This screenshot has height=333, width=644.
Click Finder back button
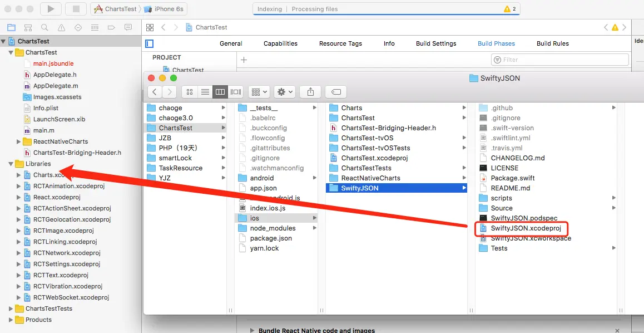pyautogui.click(x=154, y=92)
